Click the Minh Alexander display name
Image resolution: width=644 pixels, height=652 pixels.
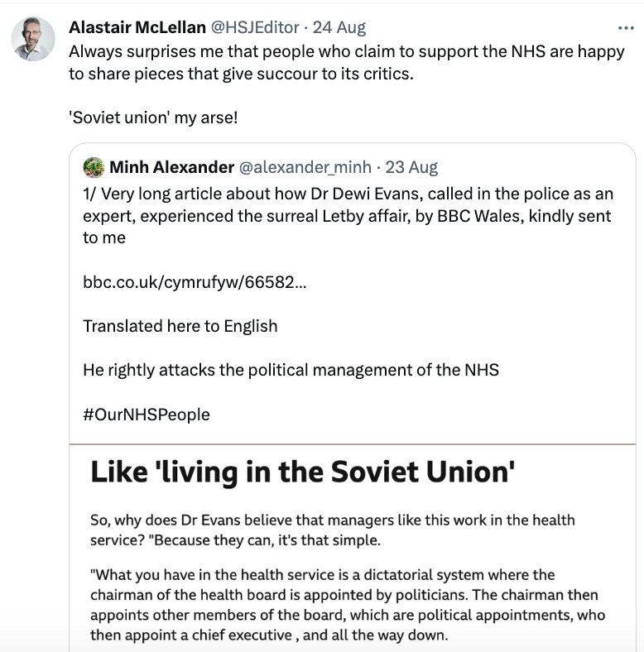click(171, 167)
